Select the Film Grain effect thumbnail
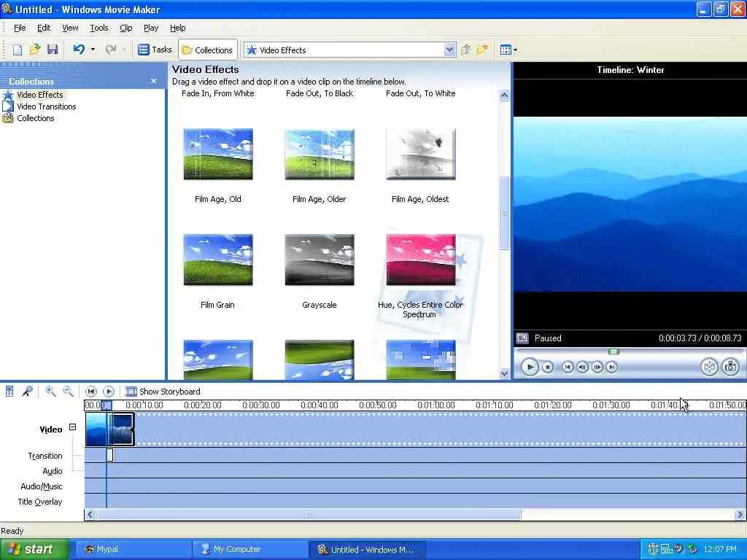The width and height of the screenshot is (747, 560). coord(217,260)
